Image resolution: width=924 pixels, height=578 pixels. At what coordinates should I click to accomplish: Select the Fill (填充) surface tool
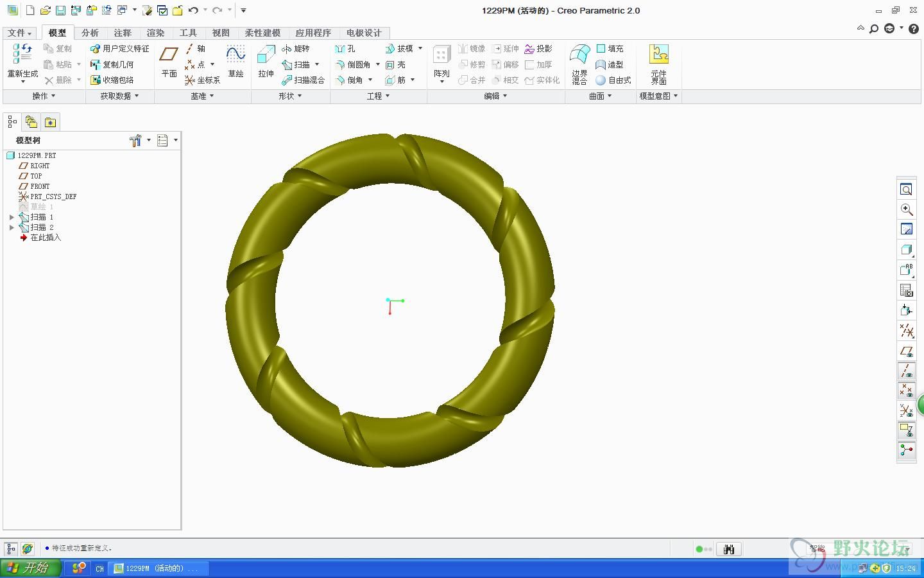tap(610, 49)
